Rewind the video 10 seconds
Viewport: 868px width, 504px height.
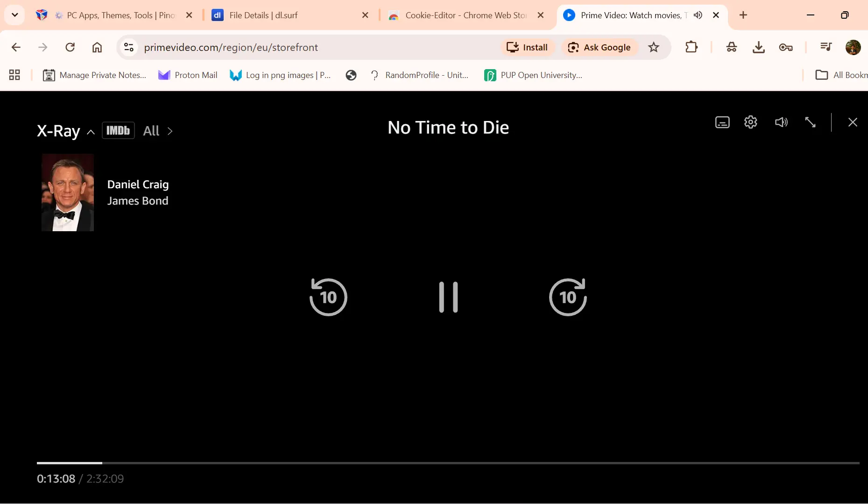tap(328, 297)
